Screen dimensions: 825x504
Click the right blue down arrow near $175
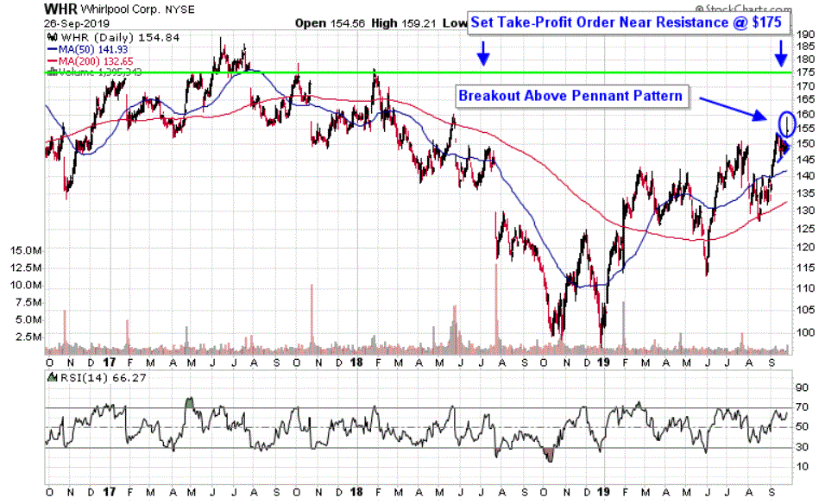(x=780, y=57)
